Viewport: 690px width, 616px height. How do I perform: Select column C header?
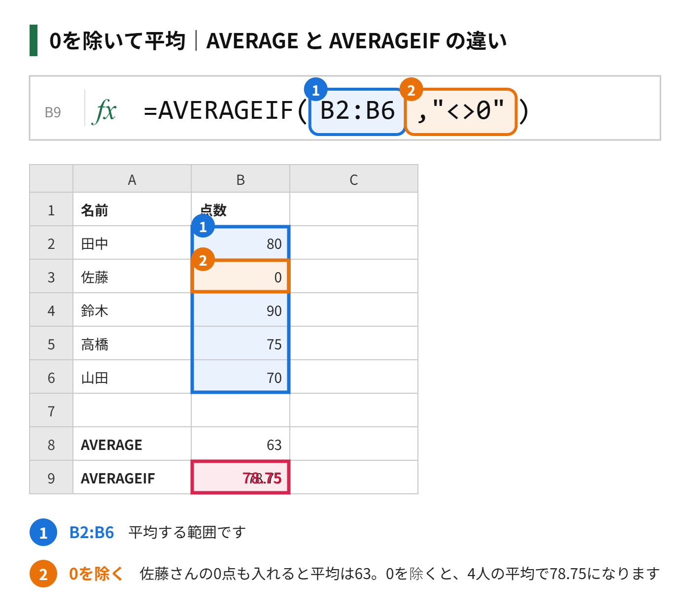tap(354, 179)
